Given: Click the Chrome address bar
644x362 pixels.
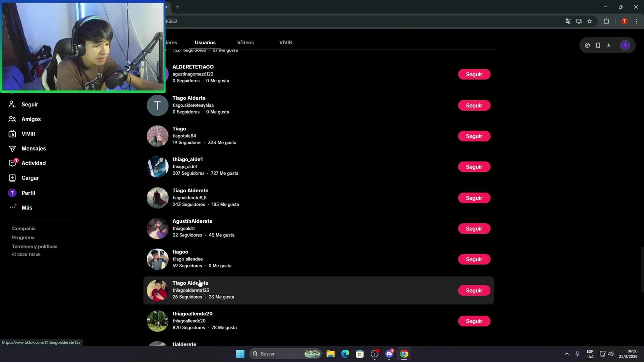Looking at the screenshot, I should (362, 21).
